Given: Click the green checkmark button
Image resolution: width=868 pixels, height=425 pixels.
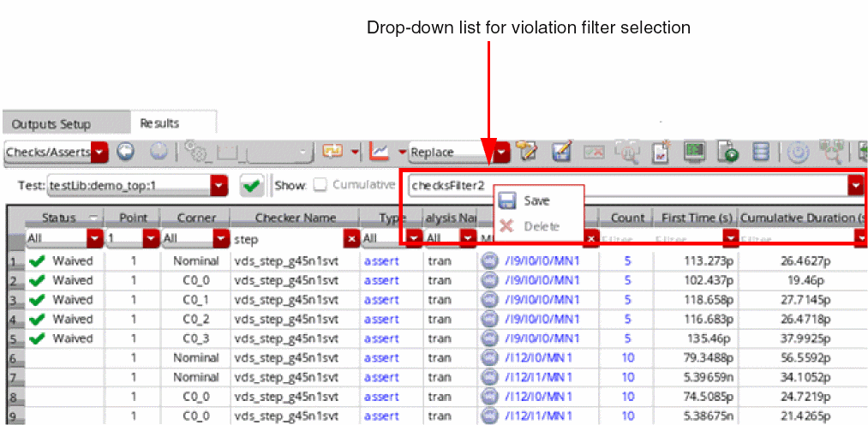Looking at the screenshot, I should coord(252,186).
